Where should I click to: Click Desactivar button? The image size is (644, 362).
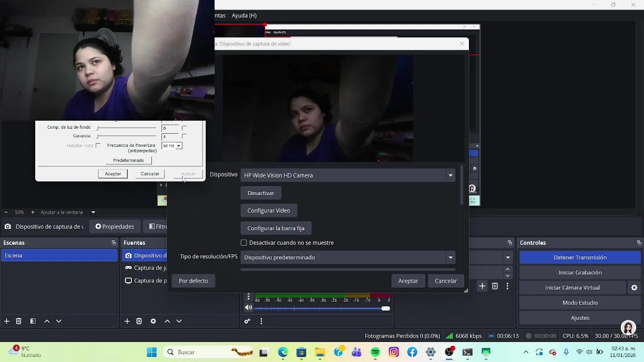261,193
